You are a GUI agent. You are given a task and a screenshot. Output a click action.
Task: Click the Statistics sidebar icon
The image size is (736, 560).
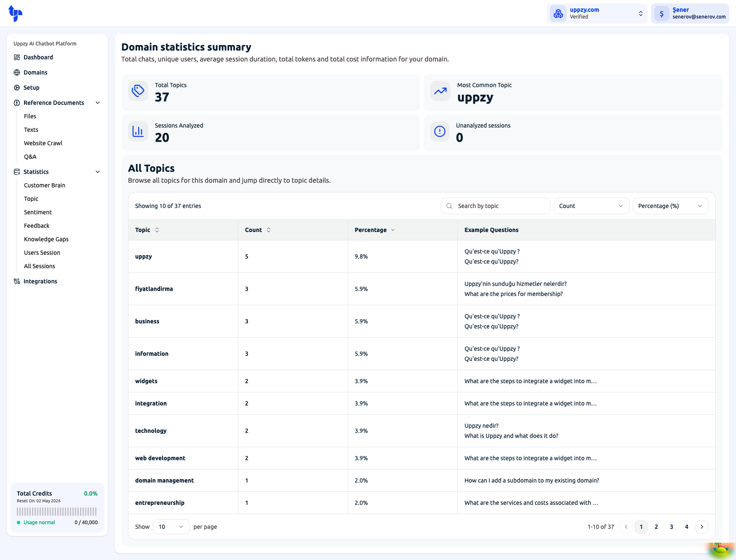pyautogui.click(x=17, y=172)
